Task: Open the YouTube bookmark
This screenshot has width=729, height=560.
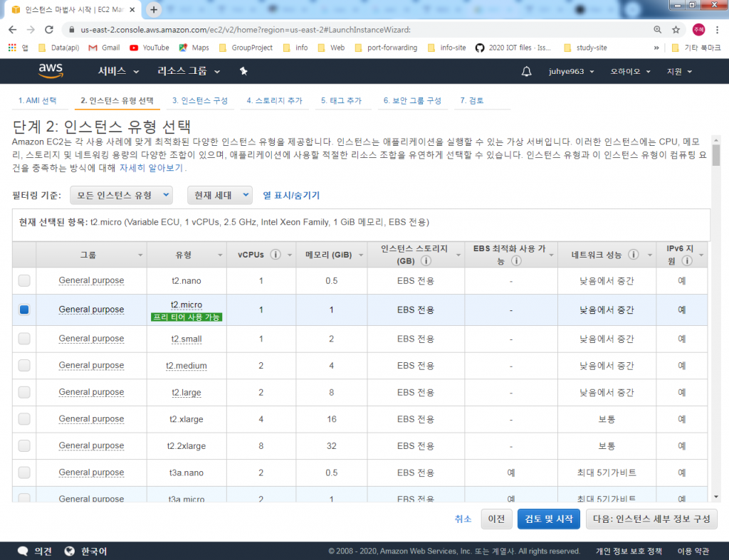Action: coord(150,48)
